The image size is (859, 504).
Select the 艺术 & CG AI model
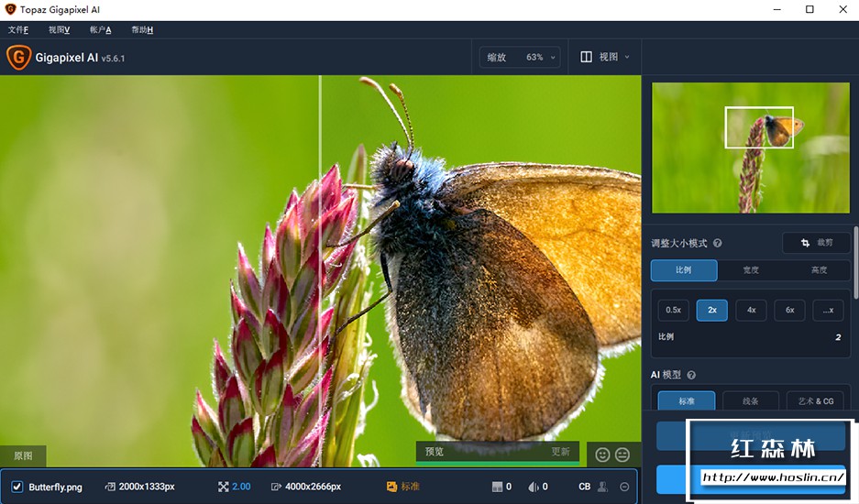(x=816, y=400)
